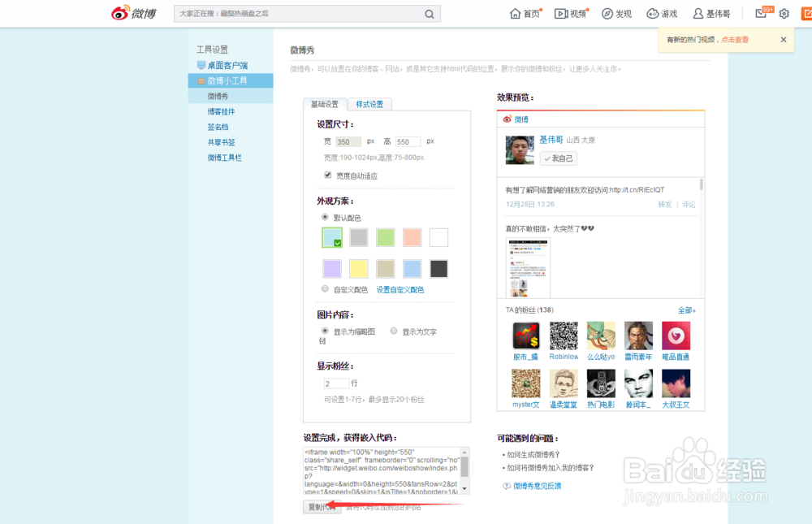Open the 大叔王文 fan avatar
This screenshot has width=812, height=524.
pyautogui.click(x=676, y=383)
